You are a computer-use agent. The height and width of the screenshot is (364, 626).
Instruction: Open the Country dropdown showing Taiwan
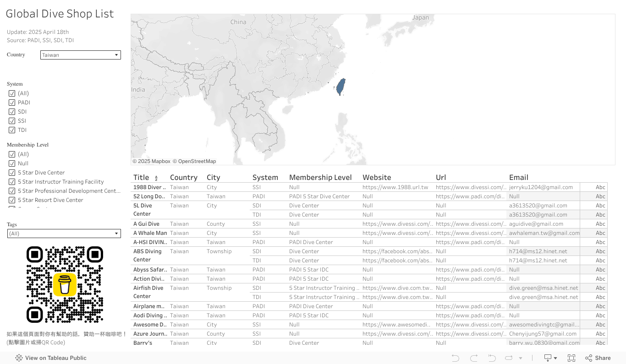pos(80,54)
